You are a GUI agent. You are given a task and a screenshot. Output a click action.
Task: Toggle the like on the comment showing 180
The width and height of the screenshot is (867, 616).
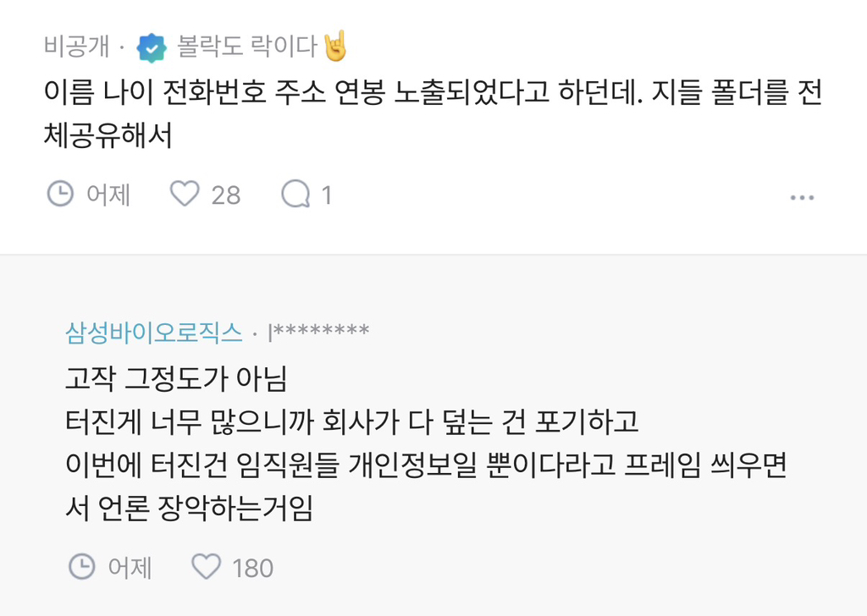coord(207,567)
